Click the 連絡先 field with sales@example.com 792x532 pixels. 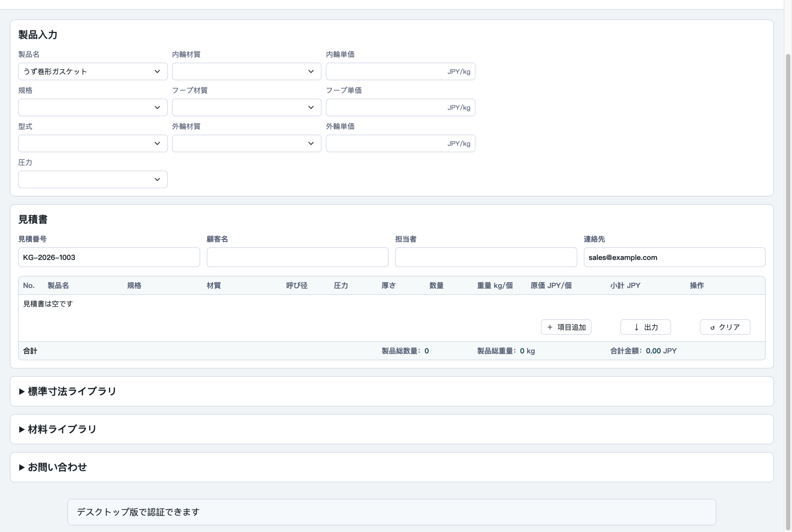(x=674, y=257)
